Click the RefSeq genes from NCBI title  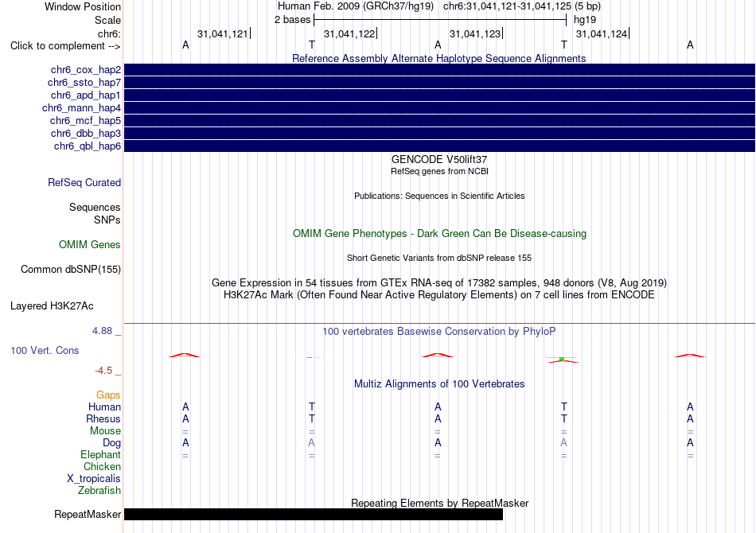coord(439,171)
